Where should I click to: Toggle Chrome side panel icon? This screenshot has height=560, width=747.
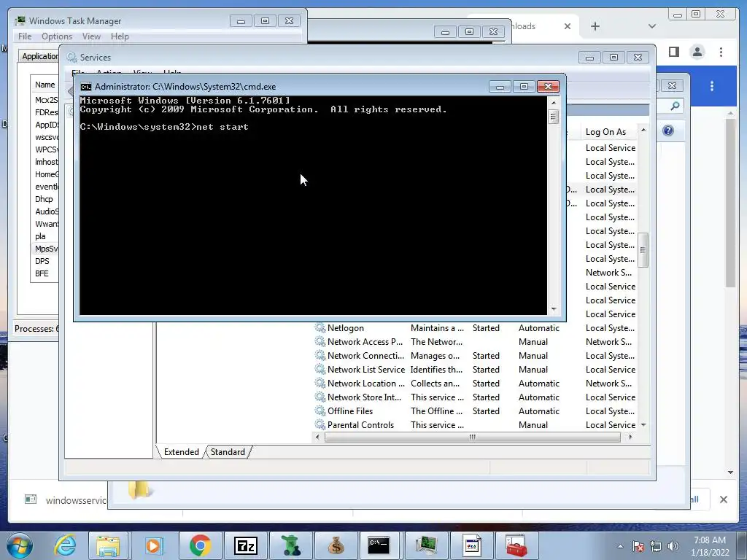click(673, 52)
